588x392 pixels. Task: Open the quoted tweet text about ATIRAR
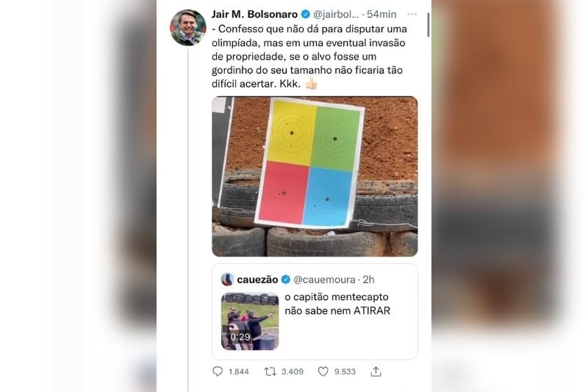337,304
